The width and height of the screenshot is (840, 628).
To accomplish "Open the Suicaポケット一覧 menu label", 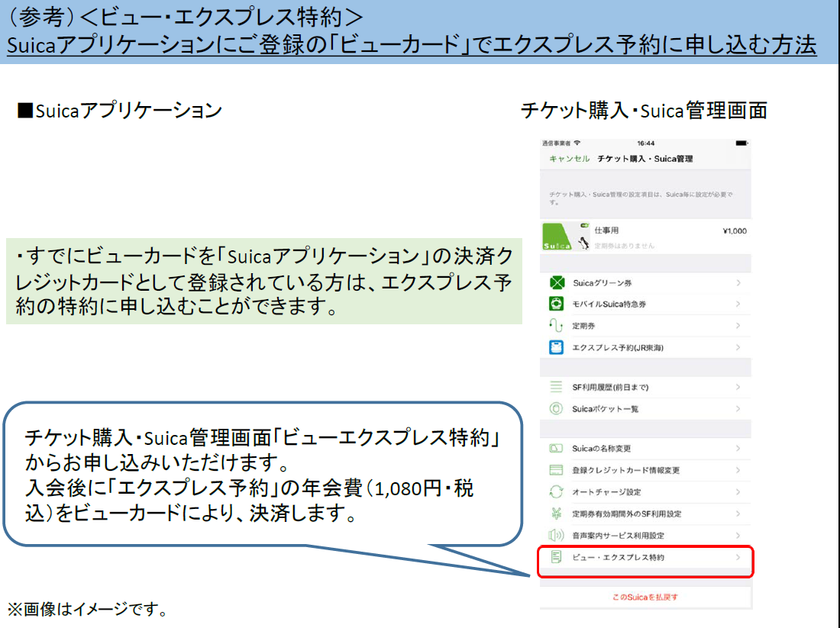I will (605, 409).
